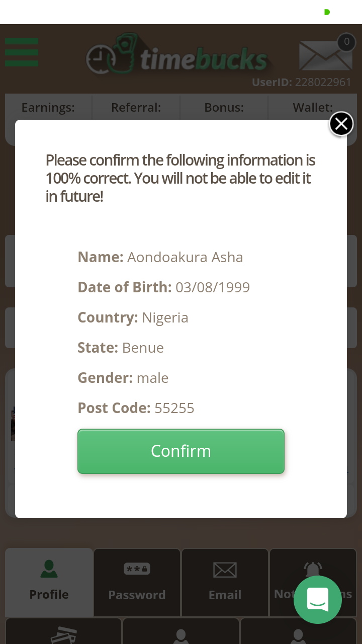Click the UserID number text
The image size is (362, 644).
click(x=323, y=82)
